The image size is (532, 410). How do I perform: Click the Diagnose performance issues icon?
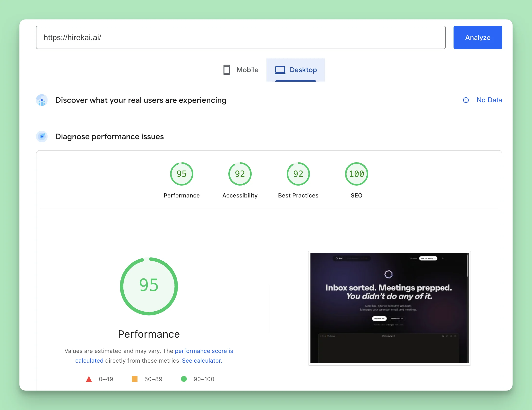click(x=42, y=137)
